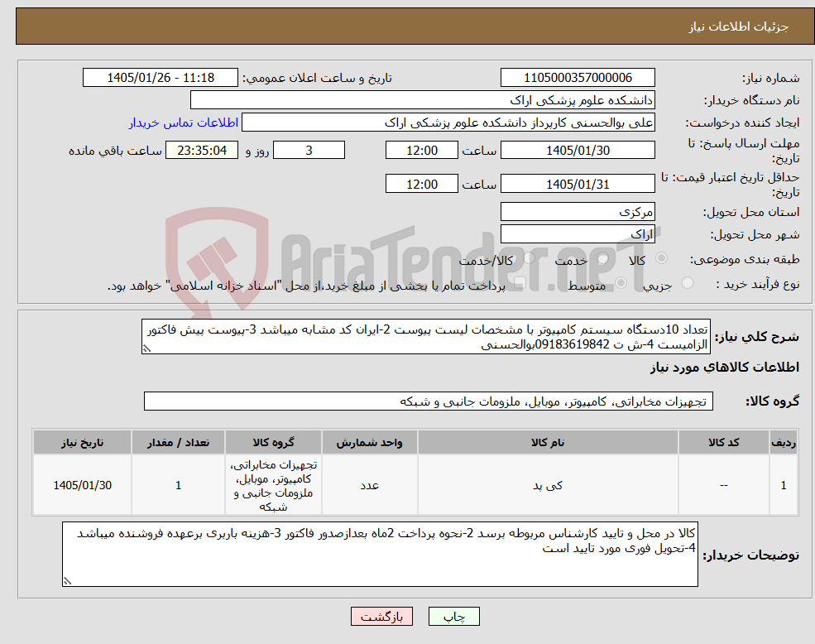Click the resize handle of buyer notes area

[67, 581]
